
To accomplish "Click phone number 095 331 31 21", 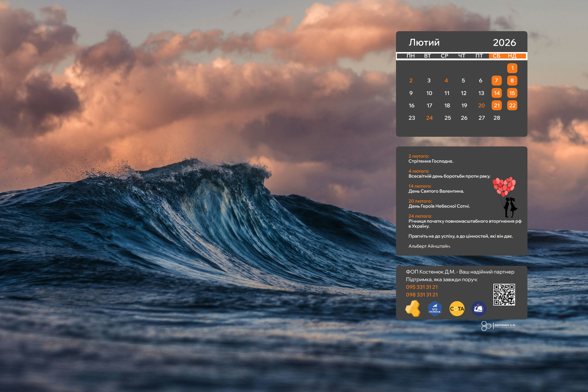I will tap(422, 287).
